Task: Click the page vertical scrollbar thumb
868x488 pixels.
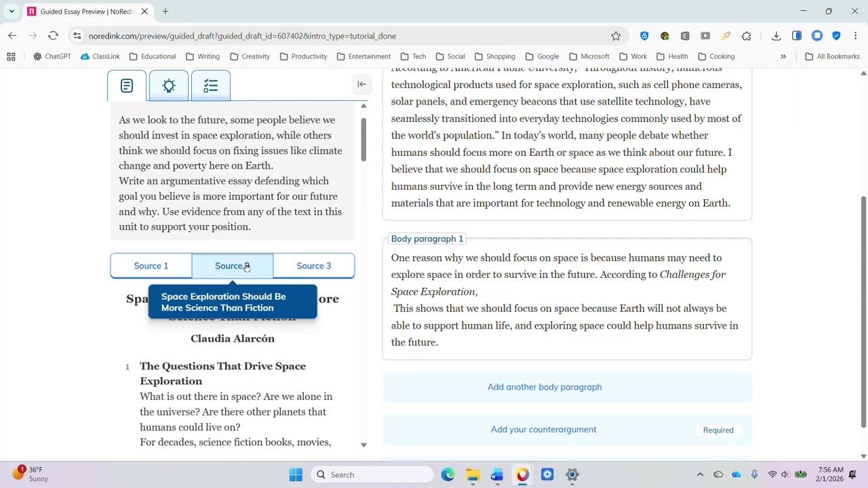Action: coord(863,312)
